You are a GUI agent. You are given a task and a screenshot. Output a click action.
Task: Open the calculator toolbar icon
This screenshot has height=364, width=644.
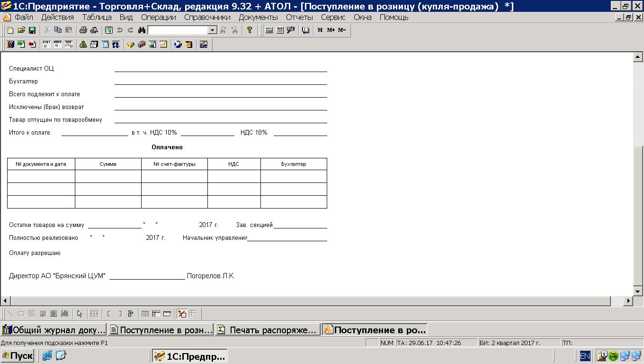(x=269, y=30)
